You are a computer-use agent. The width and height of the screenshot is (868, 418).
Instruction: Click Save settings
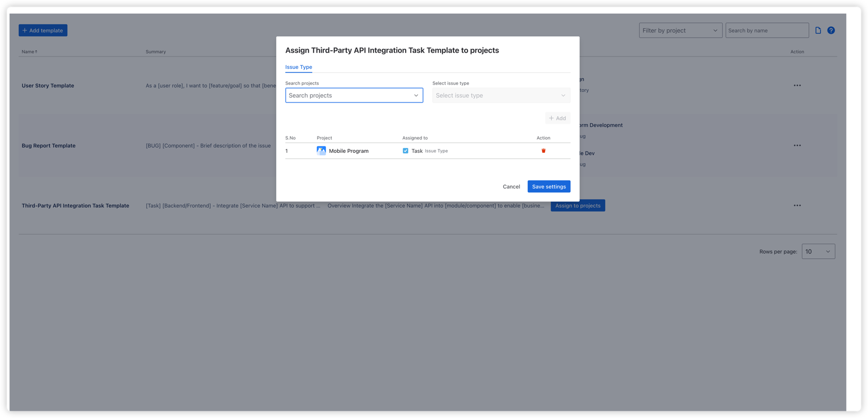tap(549, 186)
